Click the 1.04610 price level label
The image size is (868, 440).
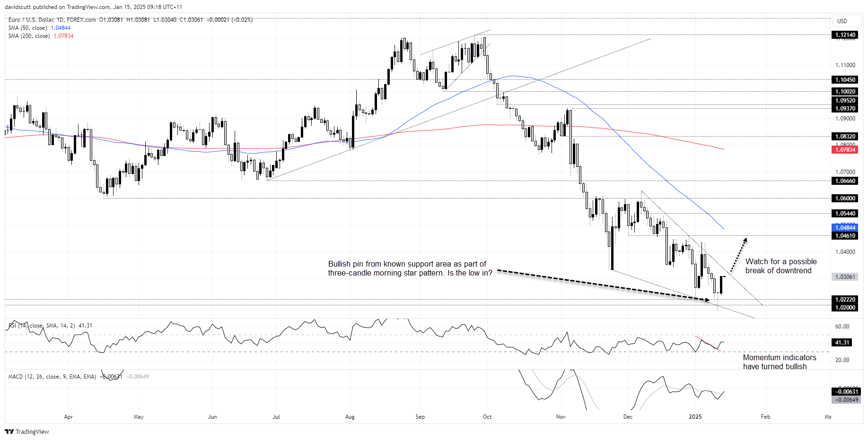[x=845, y=236]
